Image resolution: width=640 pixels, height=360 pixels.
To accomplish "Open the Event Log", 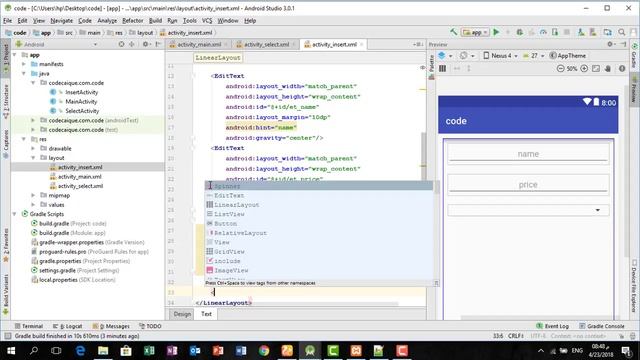I will tap(552, 326).
